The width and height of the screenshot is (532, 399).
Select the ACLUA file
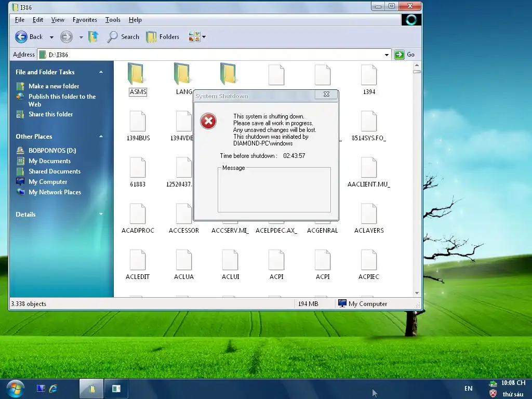[183, 264]
